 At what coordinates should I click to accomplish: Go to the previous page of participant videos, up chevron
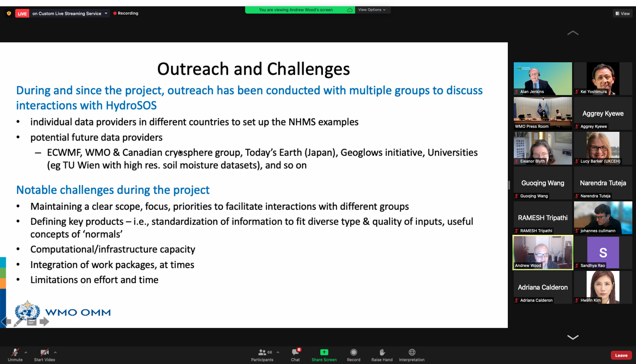coord(573,33)
